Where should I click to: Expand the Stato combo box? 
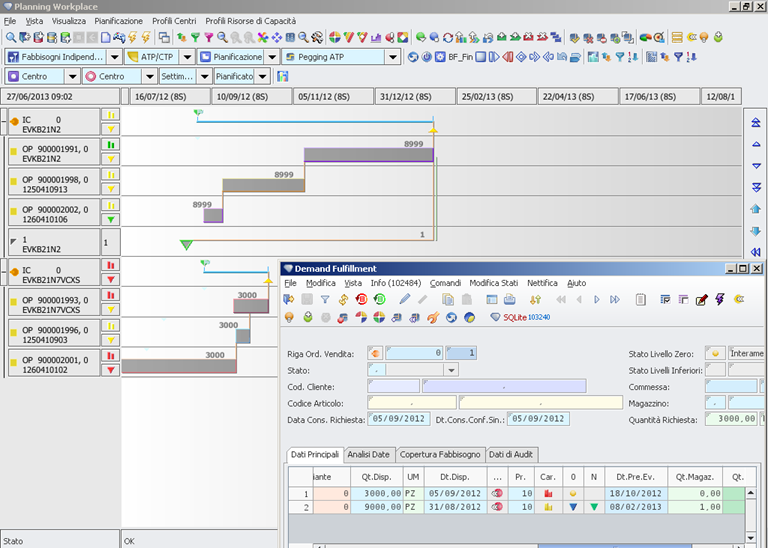(x=451, y=370)
